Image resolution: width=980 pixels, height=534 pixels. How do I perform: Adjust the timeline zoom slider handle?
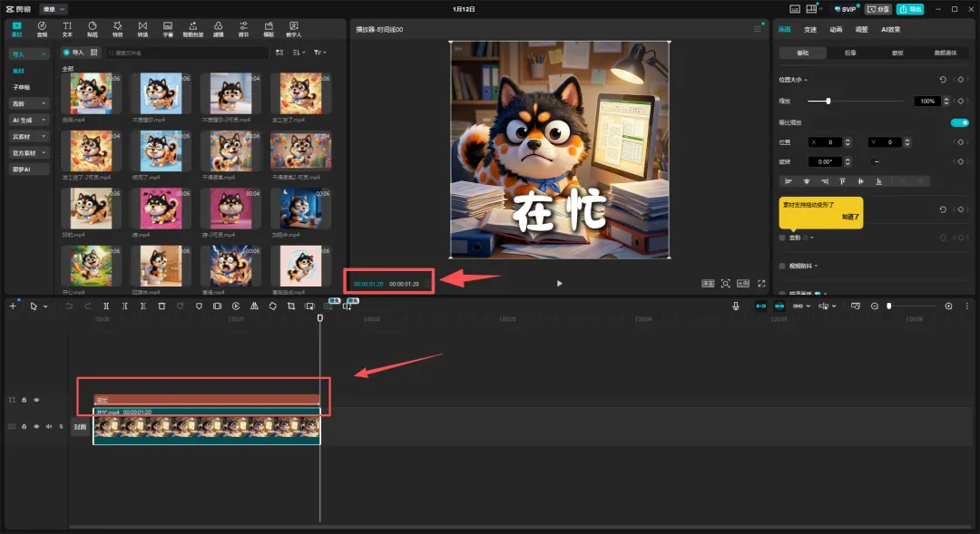click(888, 306)
